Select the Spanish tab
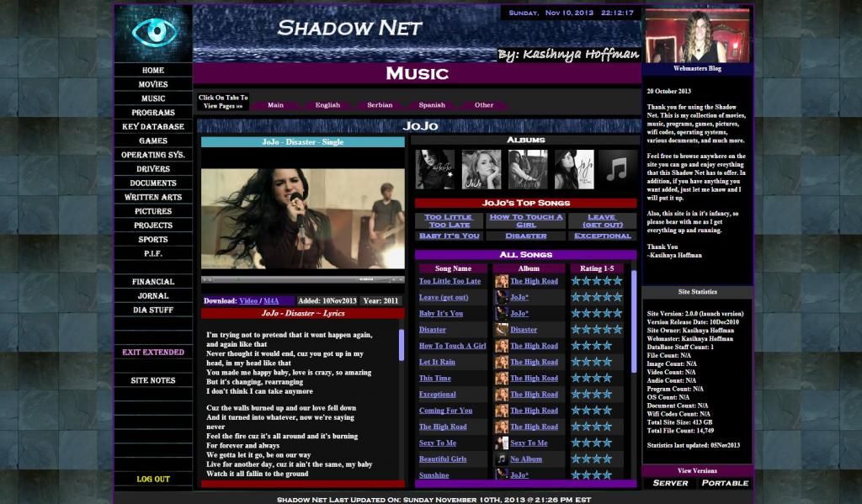862x504 pixels. (x=432, y=105)
